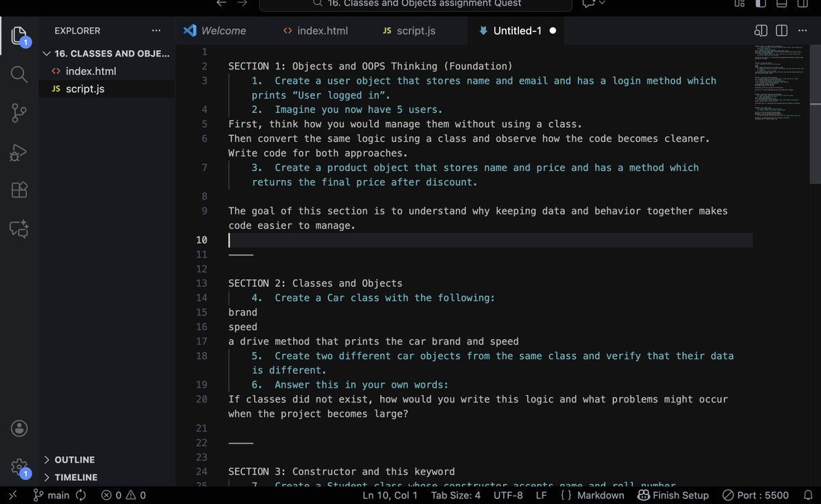Open the errors and warnings indicator
Screen dimensions: 821x504
123,495
